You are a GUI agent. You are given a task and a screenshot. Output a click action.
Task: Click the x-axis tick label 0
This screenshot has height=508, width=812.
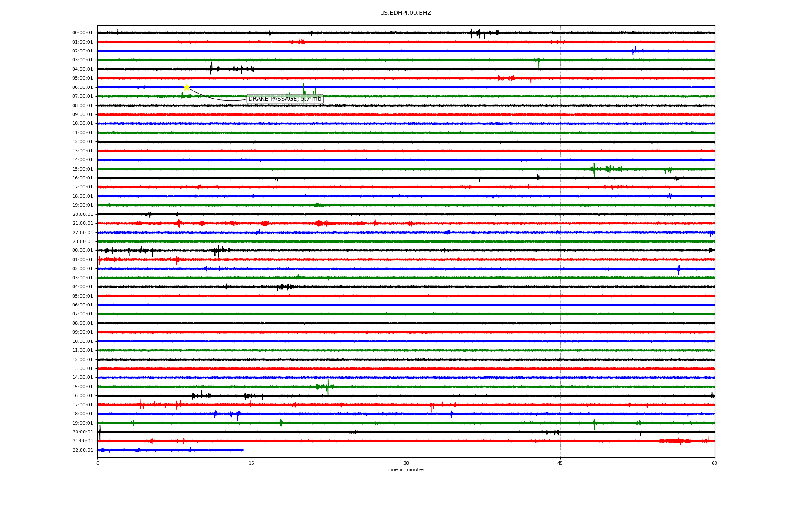[x=98, y=463]
